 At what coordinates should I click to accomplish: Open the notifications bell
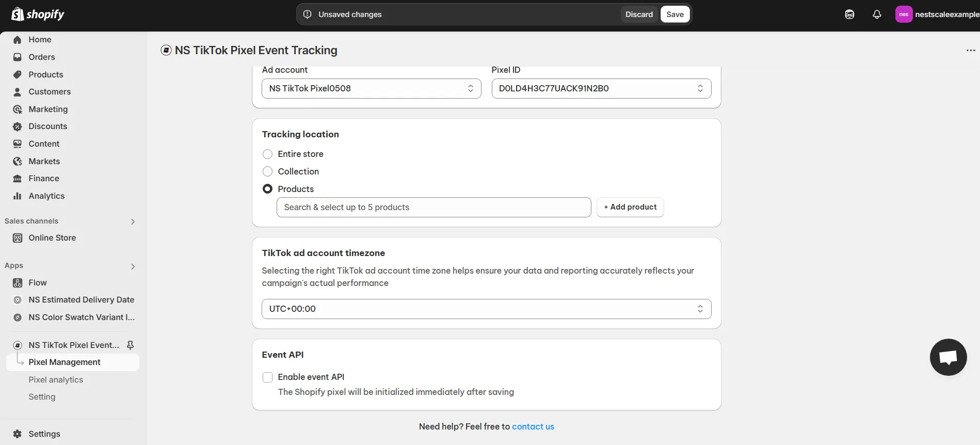pyautogui.click(x=877, y=14)
